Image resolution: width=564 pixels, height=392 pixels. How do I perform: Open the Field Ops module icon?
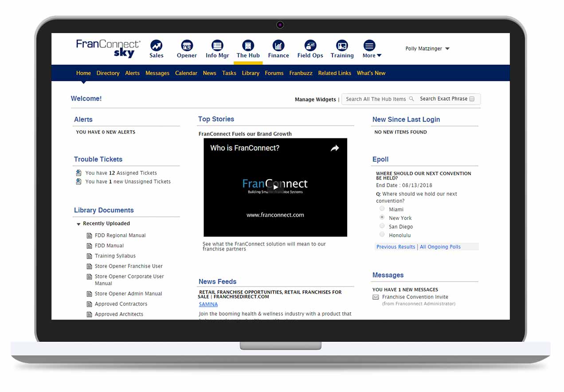310,45
